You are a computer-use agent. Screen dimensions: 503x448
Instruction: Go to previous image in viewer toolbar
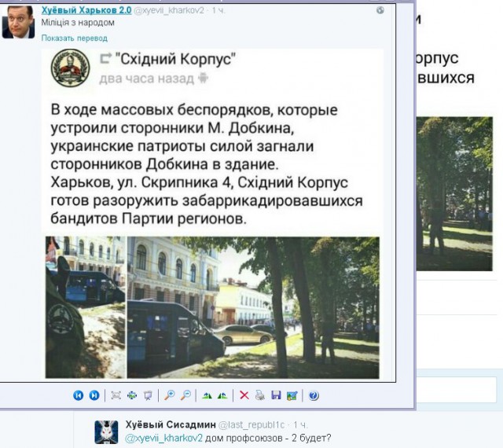tap(78, 395)
